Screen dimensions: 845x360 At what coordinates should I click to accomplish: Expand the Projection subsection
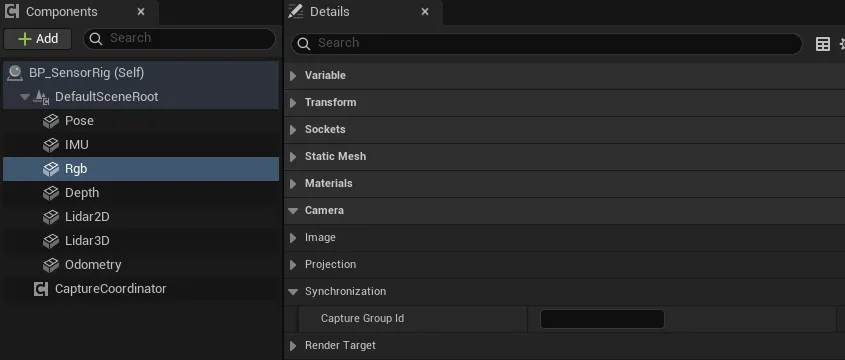(x=293, y=265)
